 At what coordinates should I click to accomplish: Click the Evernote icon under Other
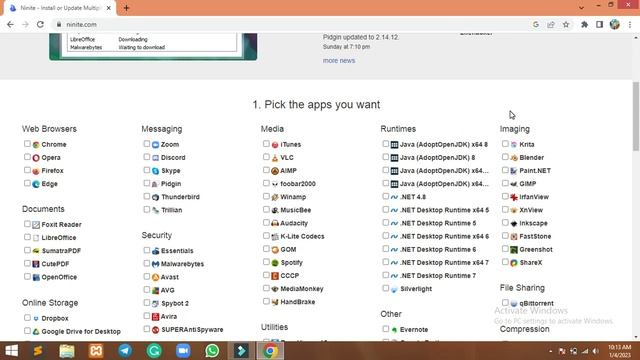(x=394, y=329)
